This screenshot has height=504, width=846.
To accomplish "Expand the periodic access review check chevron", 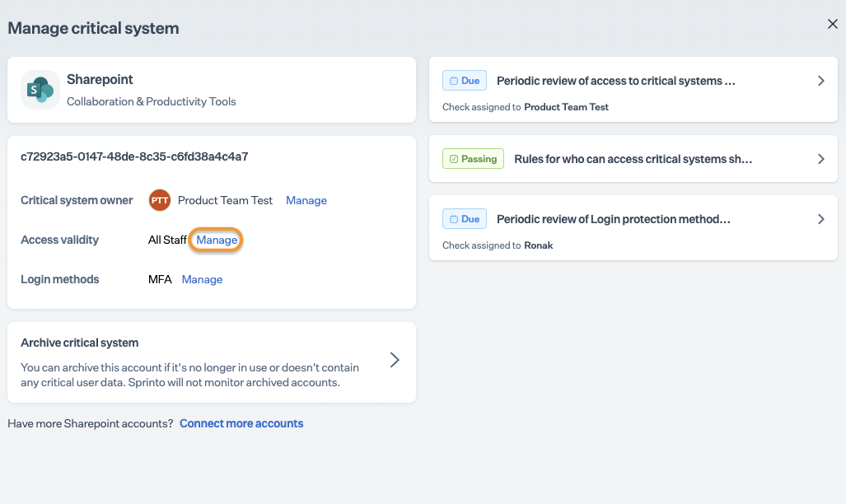I will [x=820, y=81].
